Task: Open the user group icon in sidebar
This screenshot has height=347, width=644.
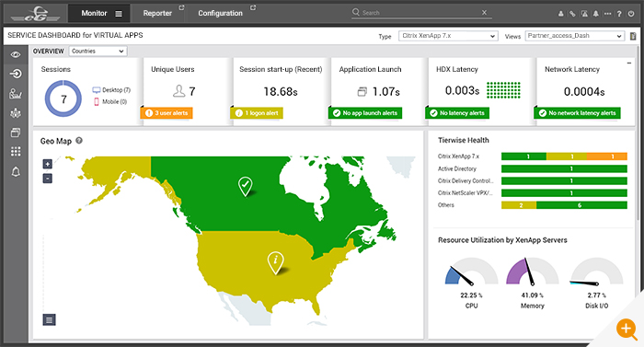Action: [16, 113]
